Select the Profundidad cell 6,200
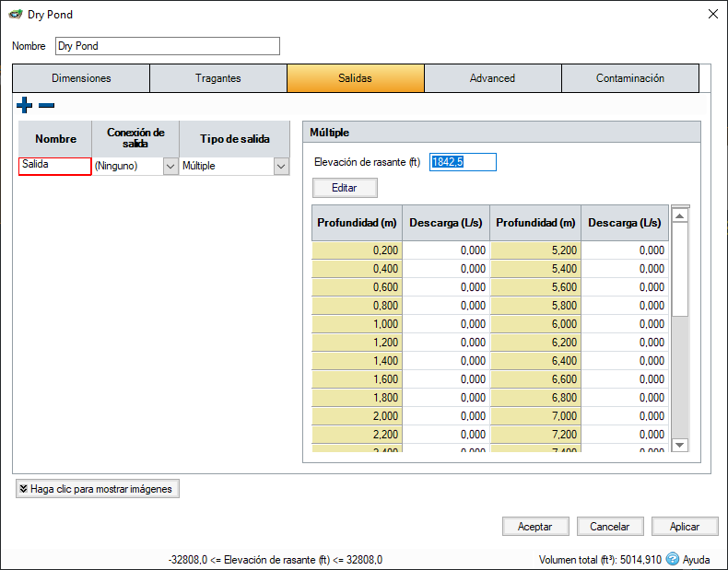This screenshot has height=570, width=728. pos(535,343)
